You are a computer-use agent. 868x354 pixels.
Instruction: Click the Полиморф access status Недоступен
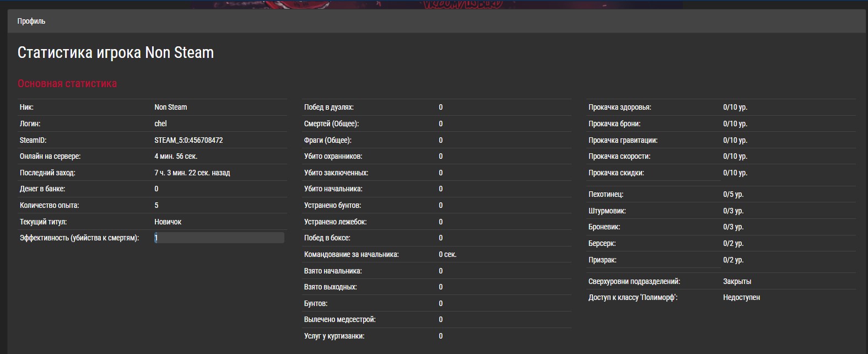click(x=741, y=297)
